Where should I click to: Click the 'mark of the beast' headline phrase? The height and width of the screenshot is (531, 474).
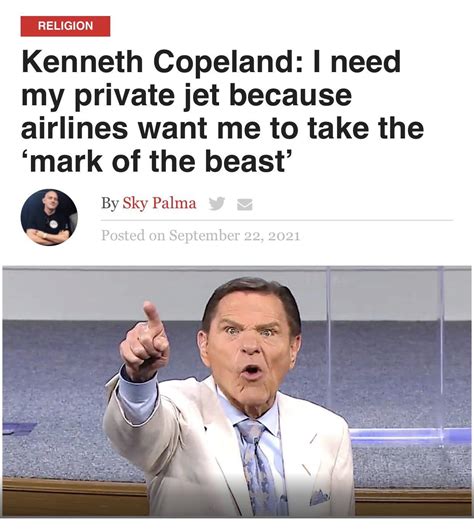tap(157, 161)
